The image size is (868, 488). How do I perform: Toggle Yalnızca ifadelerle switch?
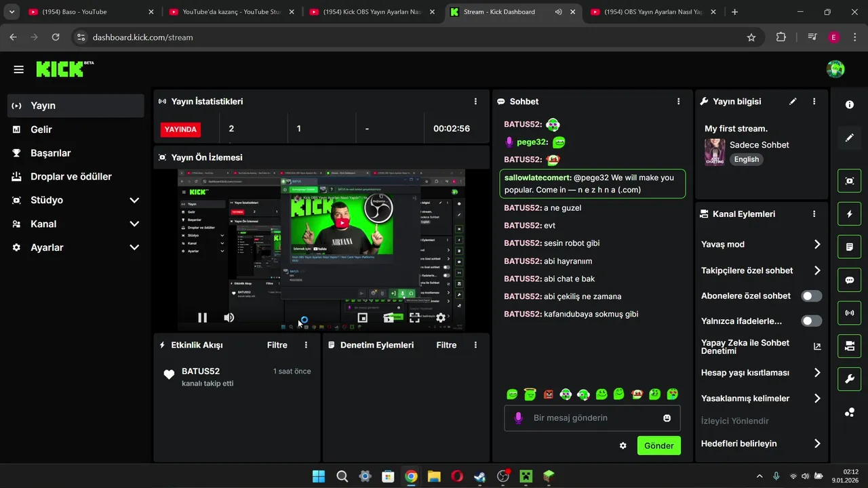[811, 321]
